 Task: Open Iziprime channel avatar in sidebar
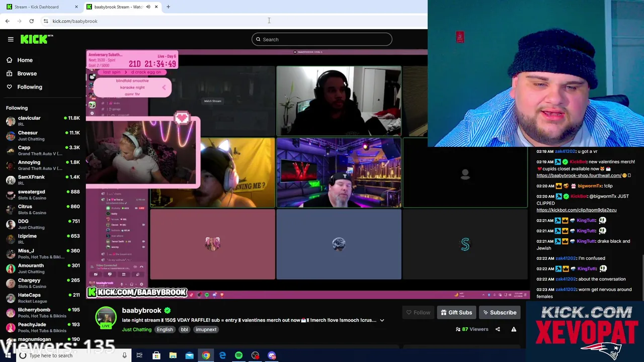click(11, 239)
